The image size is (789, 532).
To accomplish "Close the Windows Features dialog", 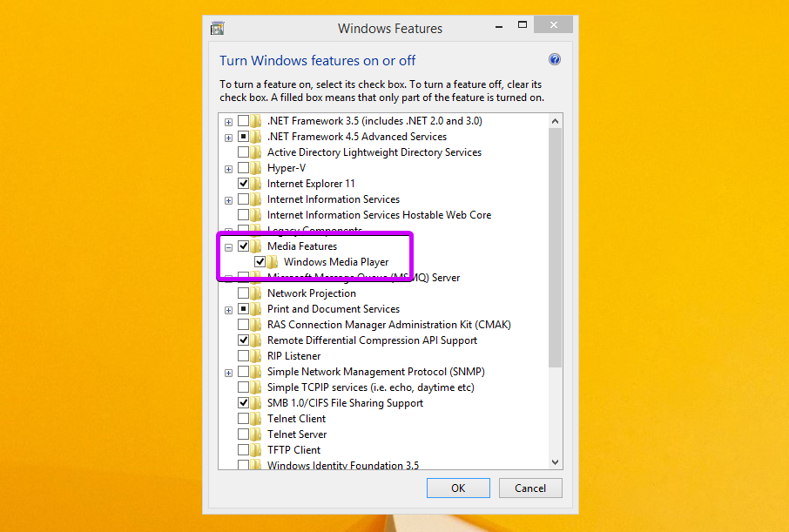I will [554, 24].
